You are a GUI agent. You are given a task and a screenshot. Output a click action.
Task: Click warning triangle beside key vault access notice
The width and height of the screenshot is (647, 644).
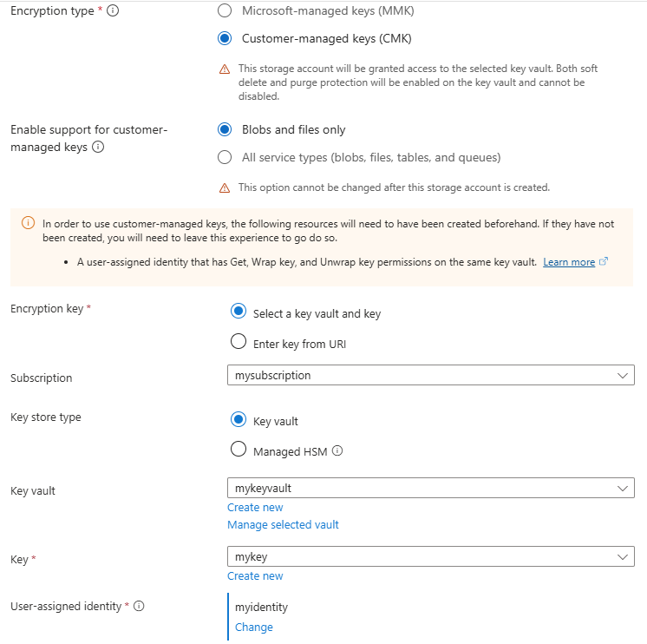(x=225, y=69)
